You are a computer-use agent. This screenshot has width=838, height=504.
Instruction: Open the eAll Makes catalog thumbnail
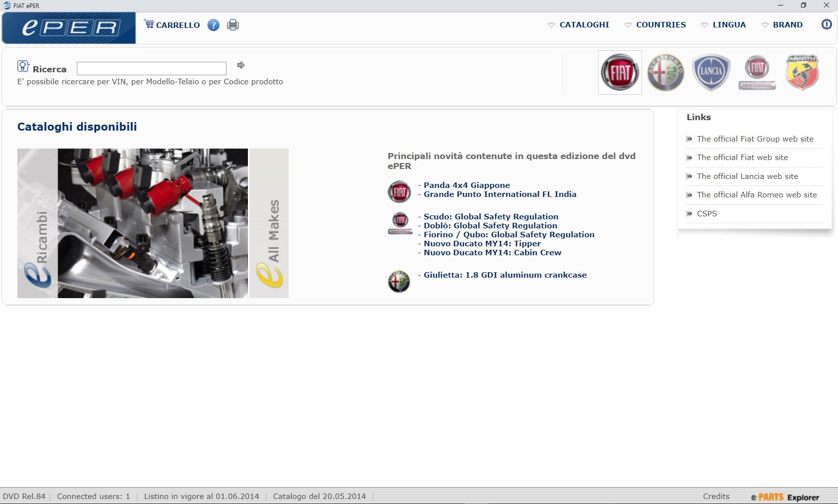click(x=269, y=223)
